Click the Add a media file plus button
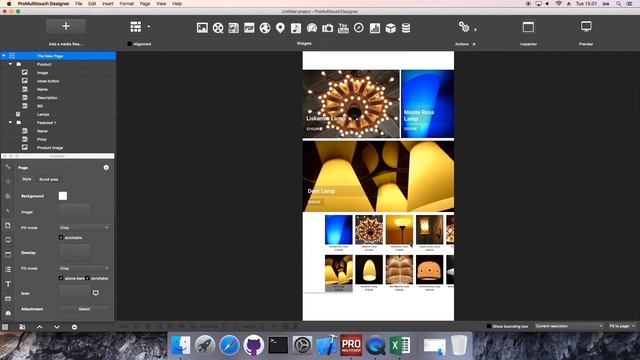The height and width of the screenshot is (360, 640). pyautogui.click(x=66, y=27)
